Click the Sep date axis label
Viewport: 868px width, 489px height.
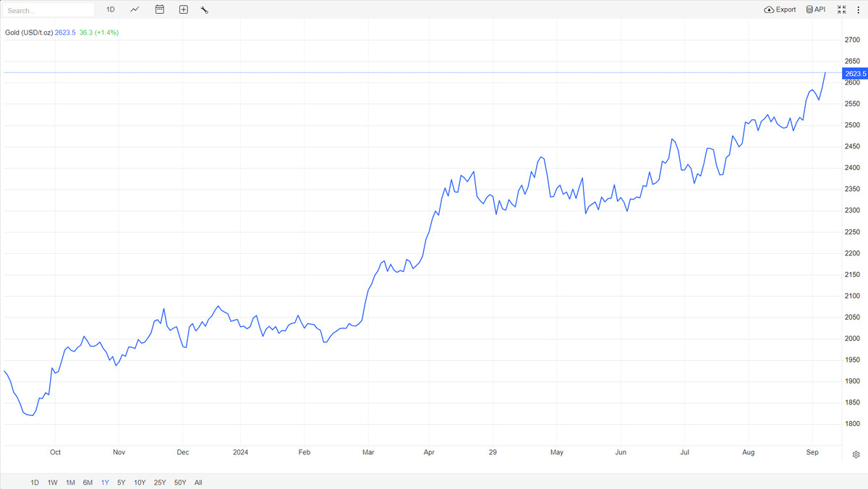812,452
